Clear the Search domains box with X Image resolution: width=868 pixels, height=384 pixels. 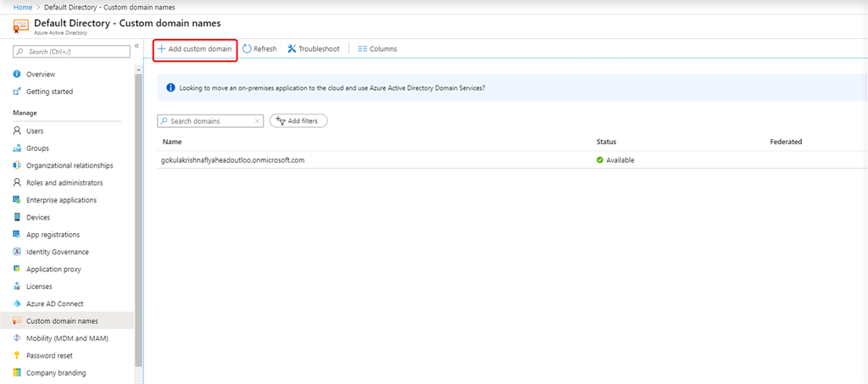(x=257, y=121)
